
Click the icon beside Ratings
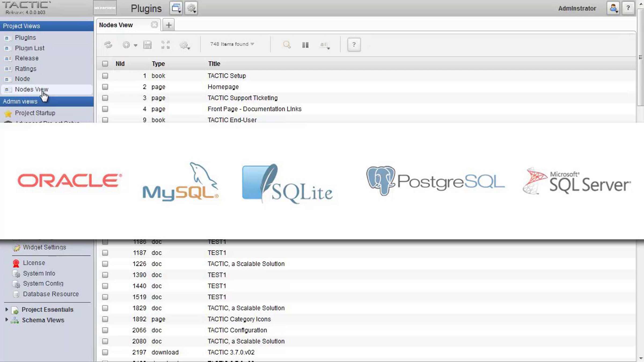tap(8, 69)
